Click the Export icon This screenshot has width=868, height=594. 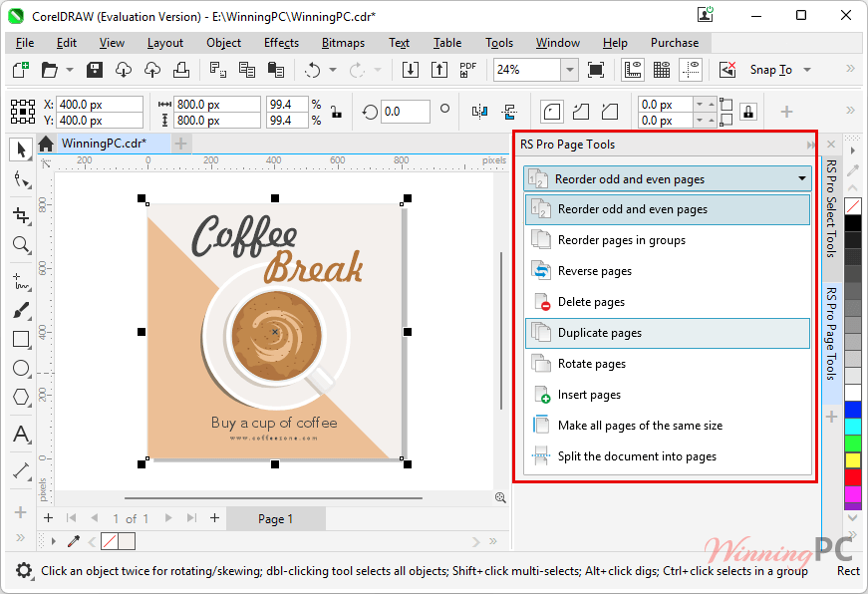[x=438, y=70]
